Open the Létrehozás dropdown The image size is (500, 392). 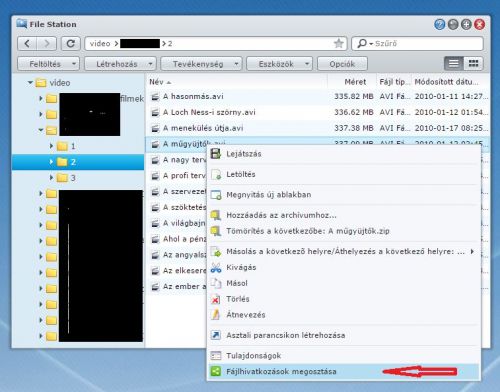point(120,64)
